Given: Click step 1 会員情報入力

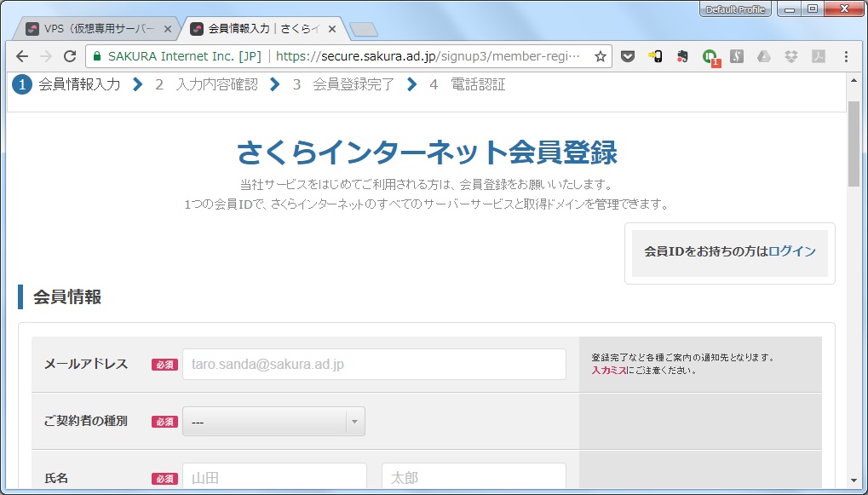Looking at the screenshot, I should (66, 84).
